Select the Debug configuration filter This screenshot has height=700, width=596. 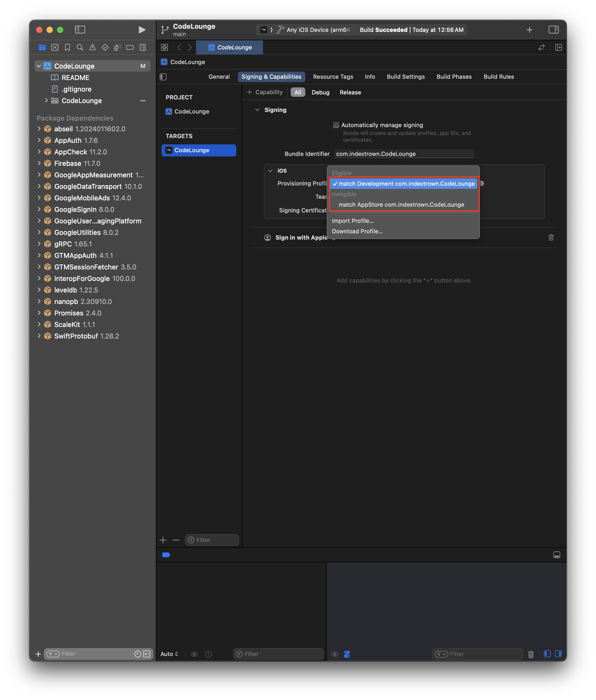tap(320, 92)
